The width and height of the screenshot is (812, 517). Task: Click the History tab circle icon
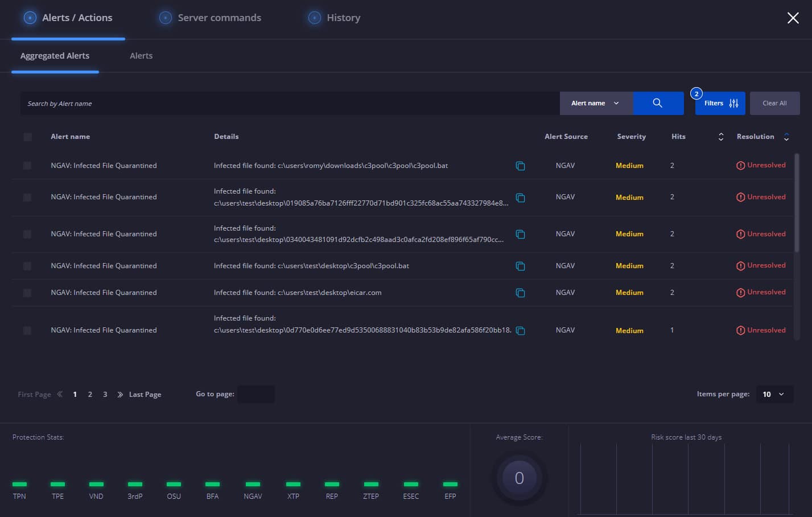(x=315, y=18)
